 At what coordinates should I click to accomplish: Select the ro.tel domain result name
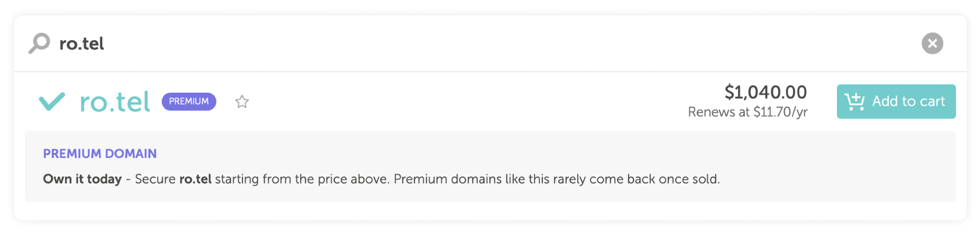115,102
